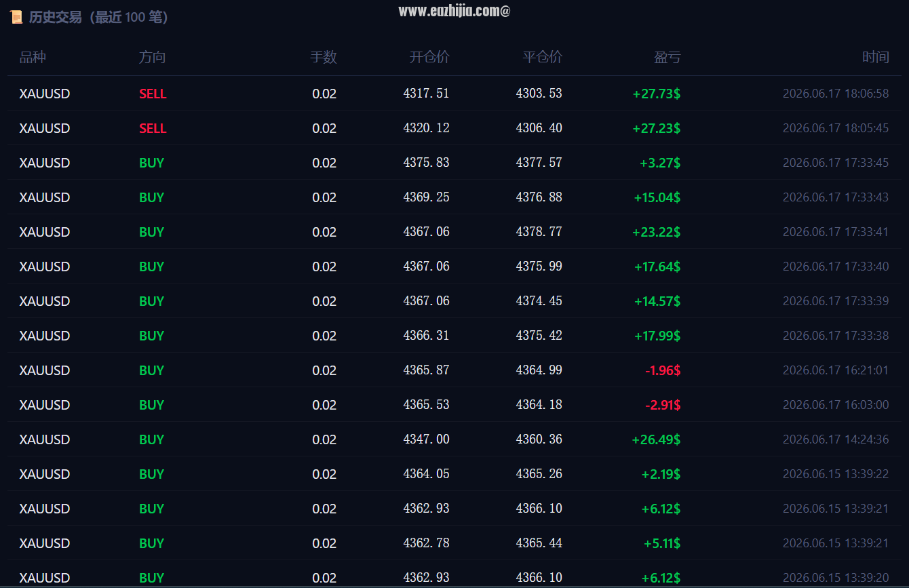
Task: Click close price 4303.53
Action: click(x=539, y=94)
